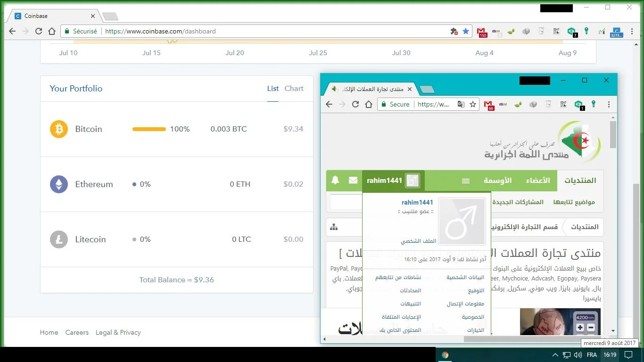The height and width of the screenshot is (362, 644).
Task: Bookmark Coinbase page with star icon
Action: pos(466,31)
